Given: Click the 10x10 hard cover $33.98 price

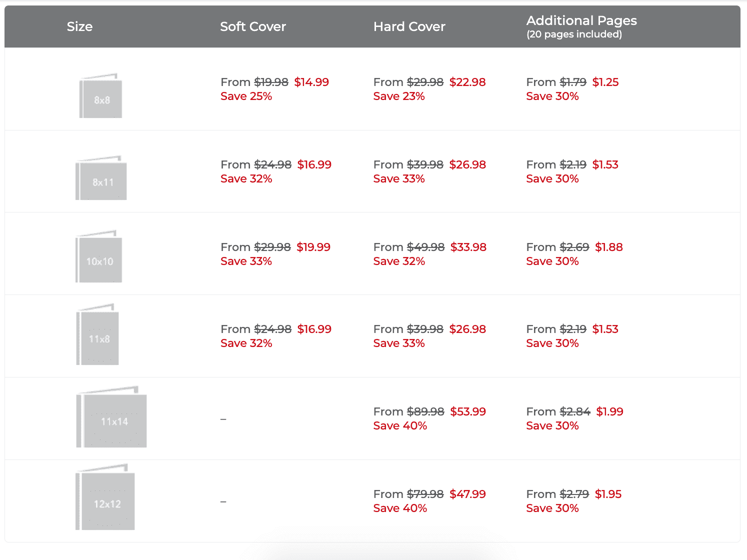Looking at the screenshot, I should tap(468, 247).
